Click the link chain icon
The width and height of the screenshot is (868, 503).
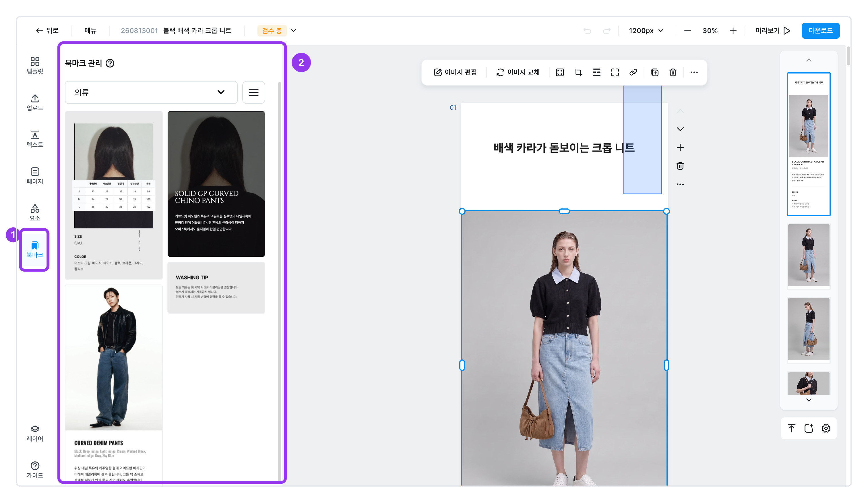633,72
